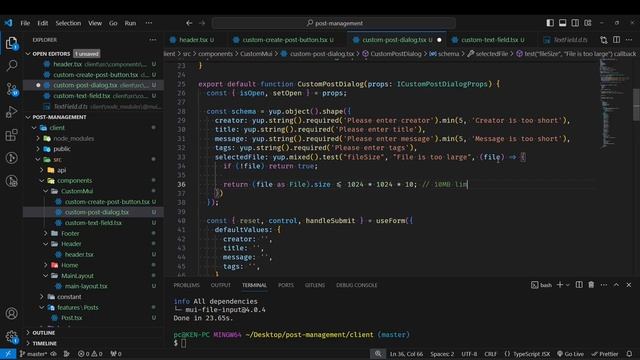Change language mode via TypeScript JSX
640x360 pixels.
pos(531,354)
